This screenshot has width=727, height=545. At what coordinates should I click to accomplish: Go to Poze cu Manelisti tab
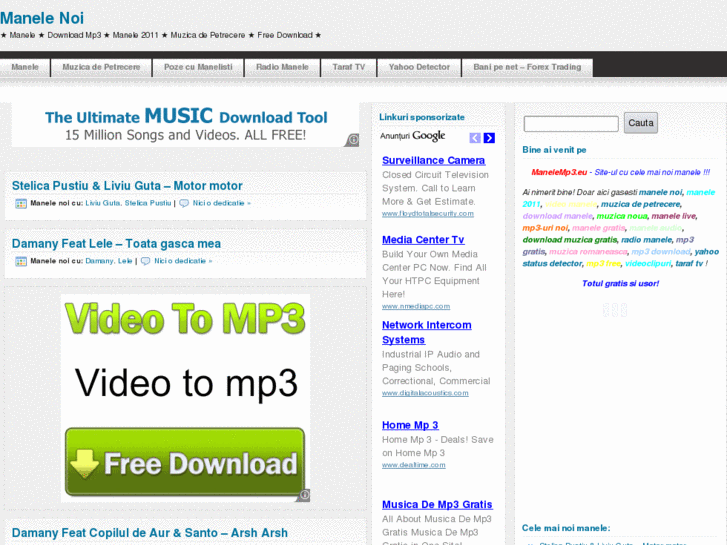click(x=198, y=67)
